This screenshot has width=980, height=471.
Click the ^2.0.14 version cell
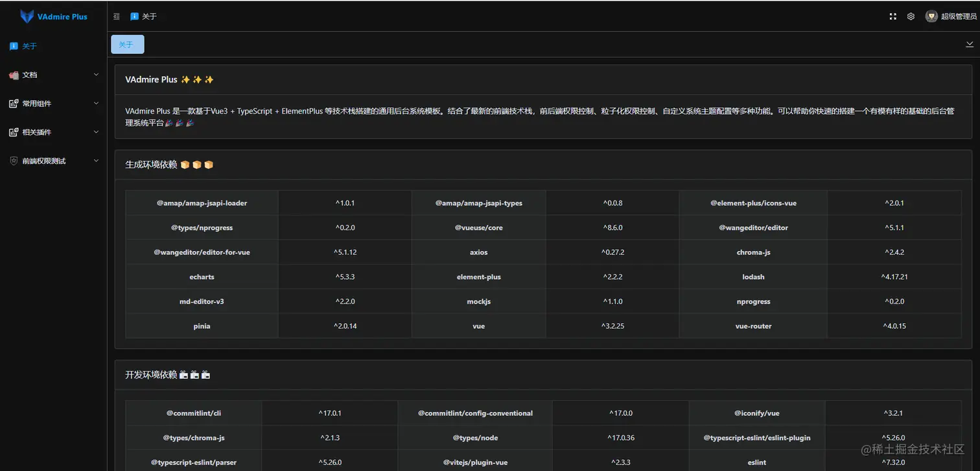(345, 326)
